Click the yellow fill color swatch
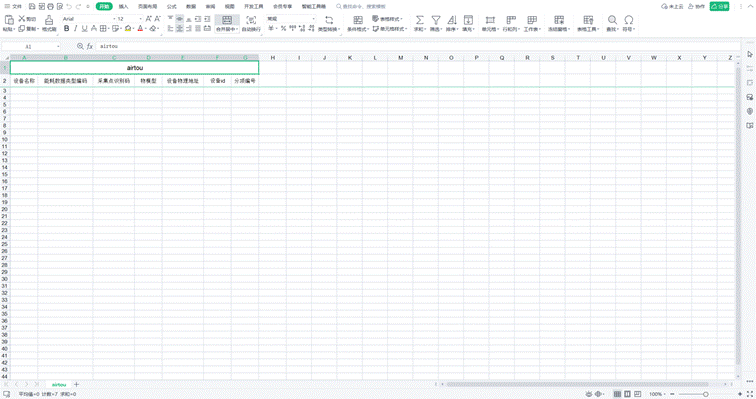Screen dimensions: 756x399 [x=128, y=29]
